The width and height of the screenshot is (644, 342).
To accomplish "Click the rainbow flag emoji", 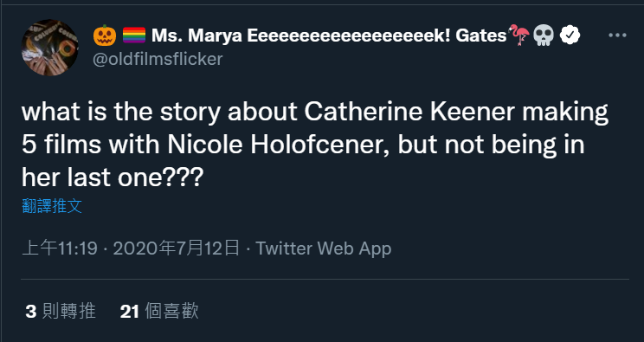I will [x=134, y=35].
